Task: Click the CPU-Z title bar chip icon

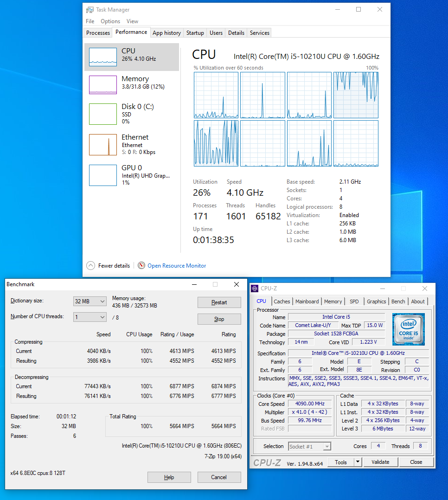Action: 255,288
